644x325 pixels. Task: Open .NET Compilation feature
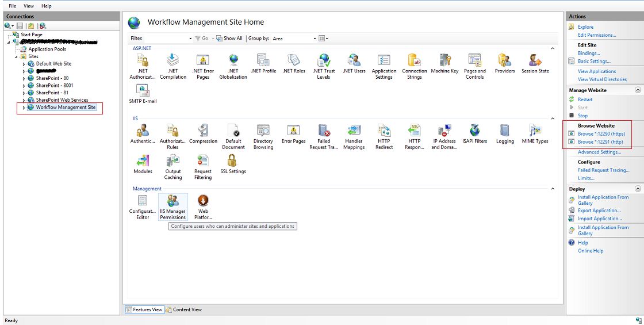point(173,66)
